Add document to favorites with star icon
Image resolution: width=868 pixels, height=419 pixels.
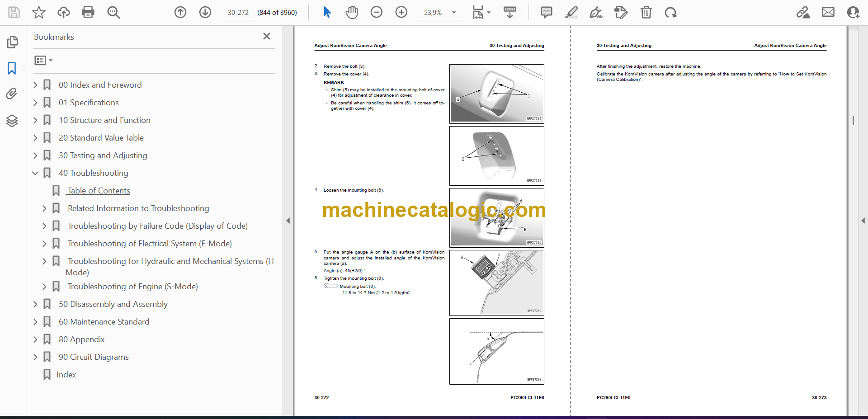click(x=39, y=12)
